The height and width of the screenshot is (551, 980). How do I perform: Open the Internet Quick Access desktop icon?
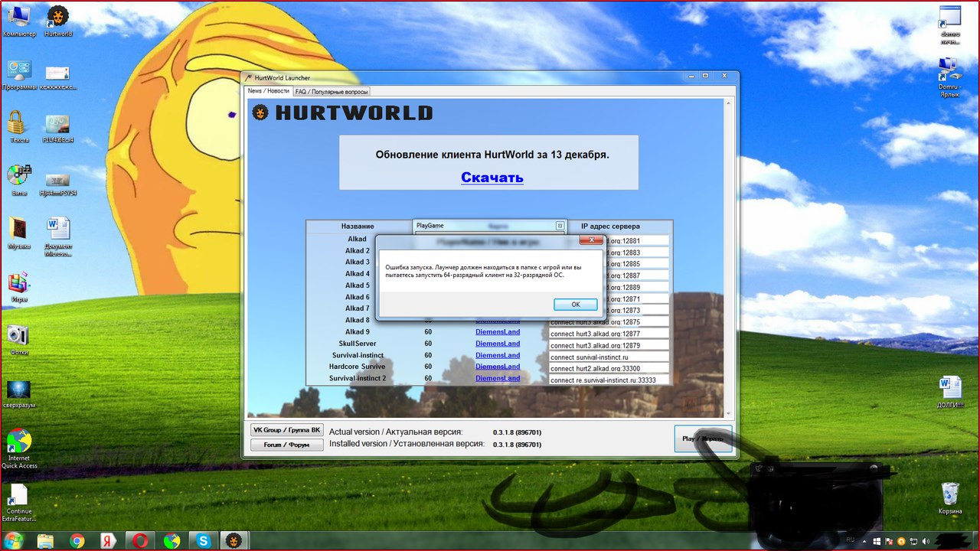[19, 448]
